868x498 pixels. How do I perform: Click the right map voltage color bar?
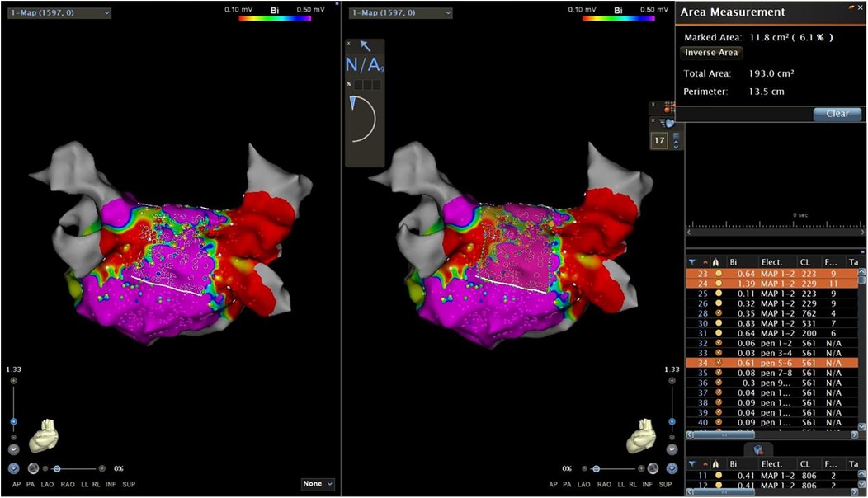(618, 18)
